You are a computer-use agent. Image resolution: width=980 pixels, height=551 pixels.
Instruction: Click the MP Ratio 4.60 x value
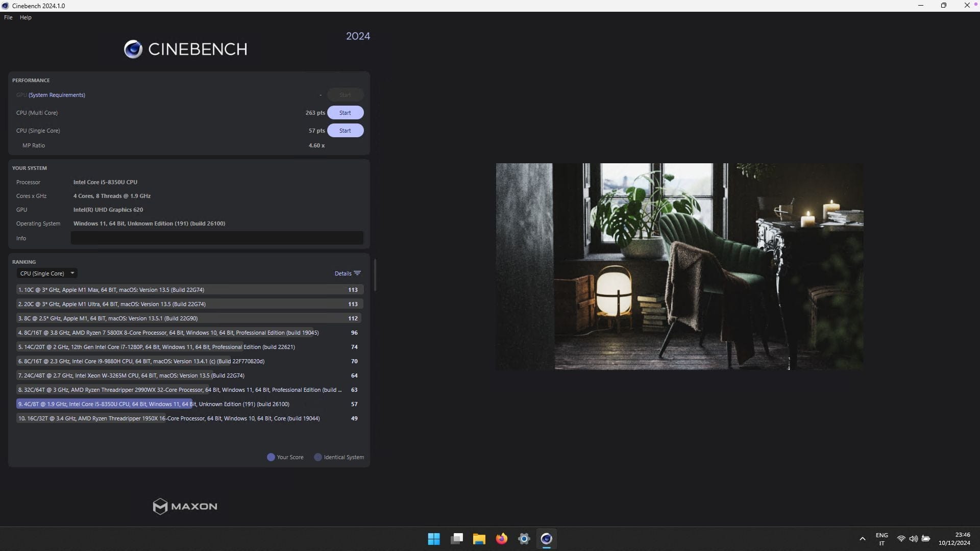tap(316, 145)
